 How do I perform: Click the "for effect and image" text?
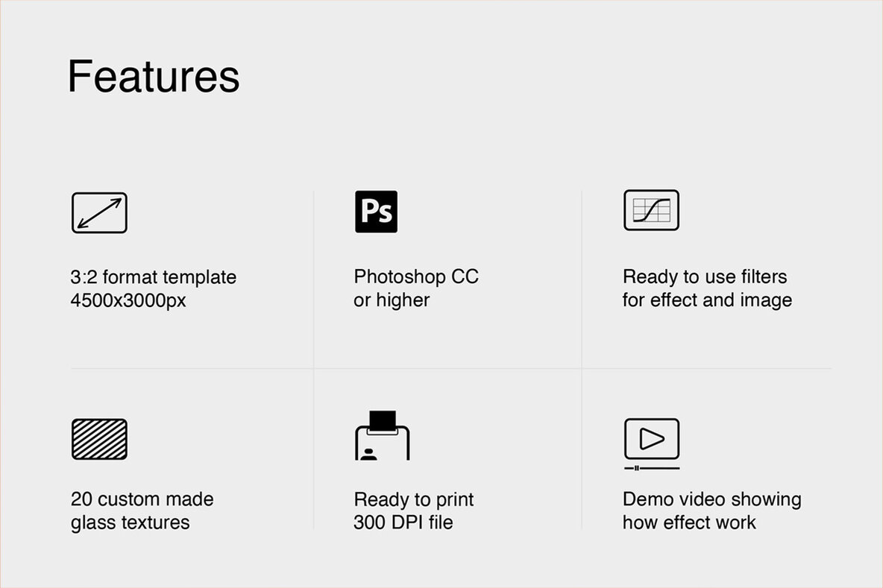pyautogui.click(x=707, y=300)
